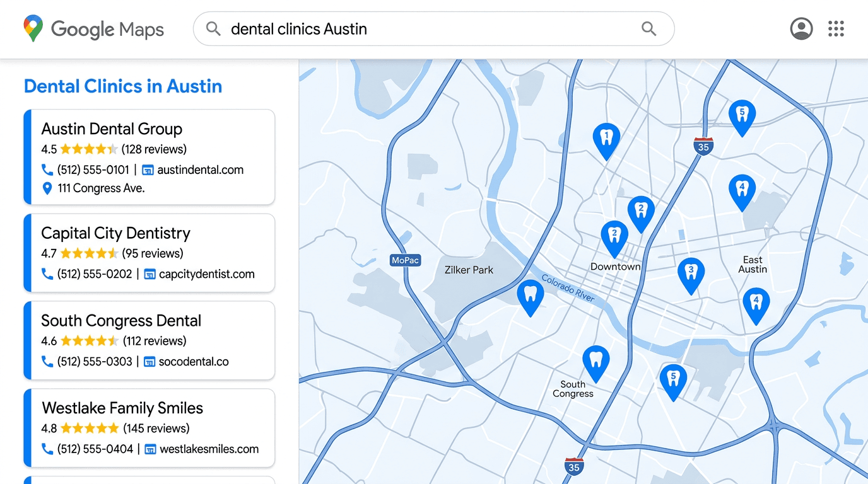This screenshot has width=868, height=484.
Task: Select the tooth map pin numbered 3
Action: tap(691, 276)
